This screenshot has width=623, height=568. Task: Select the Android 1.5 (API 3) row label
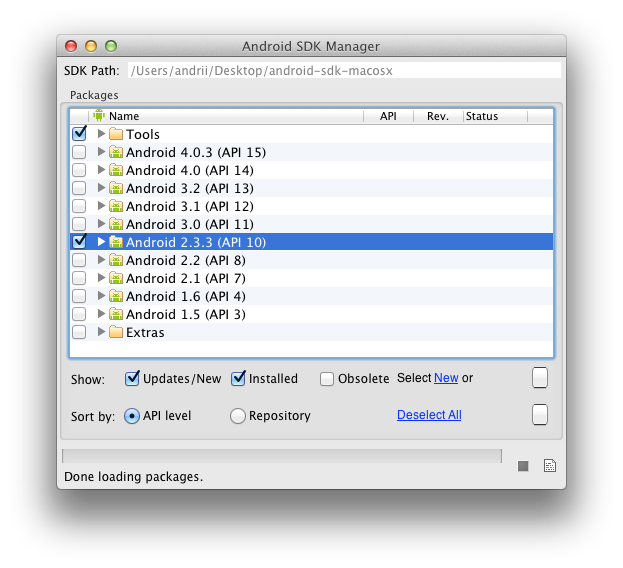186,315
